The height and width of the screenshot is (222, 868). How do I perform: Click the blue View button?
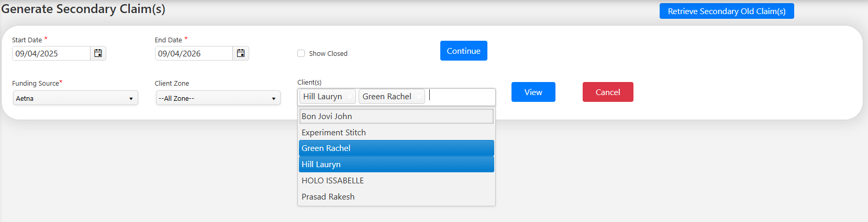(x=533, y=92)
